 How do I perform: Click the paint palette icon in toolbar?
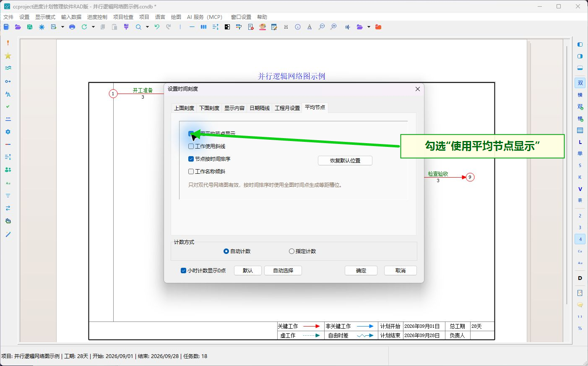[263, 27]
